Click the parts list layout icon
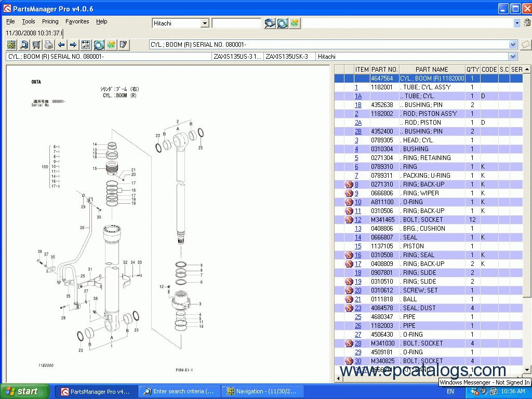The width and height of the screenshot is (532, 399). click(86, 45)
